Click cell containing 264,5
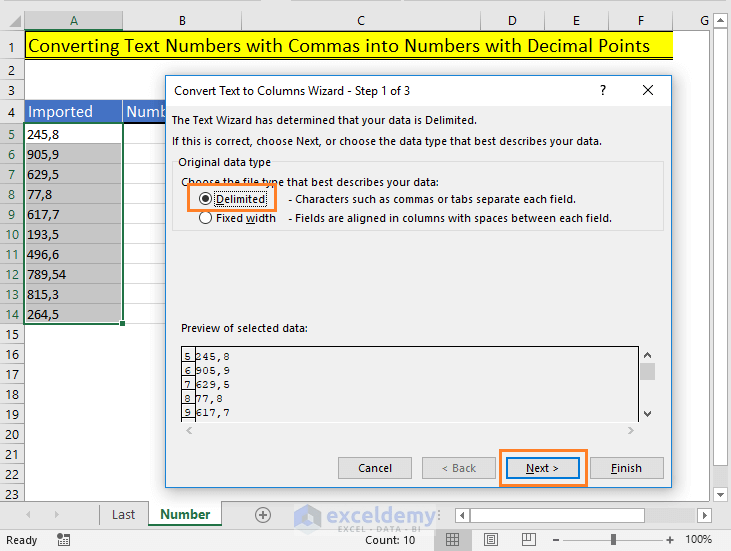731x551 pixels. [x=74, y=315]
